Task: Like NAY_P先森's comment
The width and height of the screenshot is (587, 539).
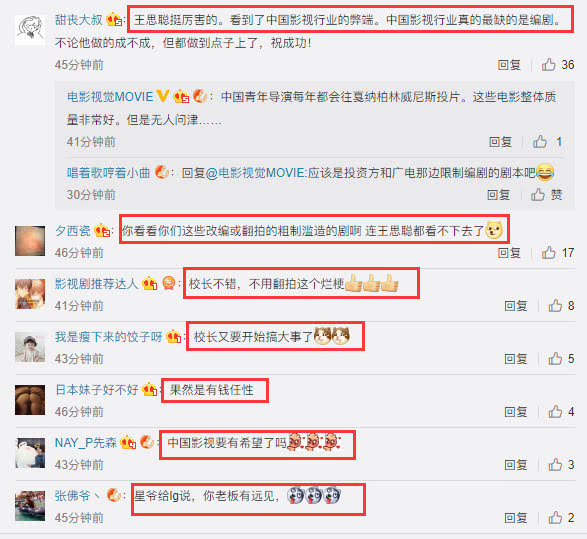Action: [561, 465]
